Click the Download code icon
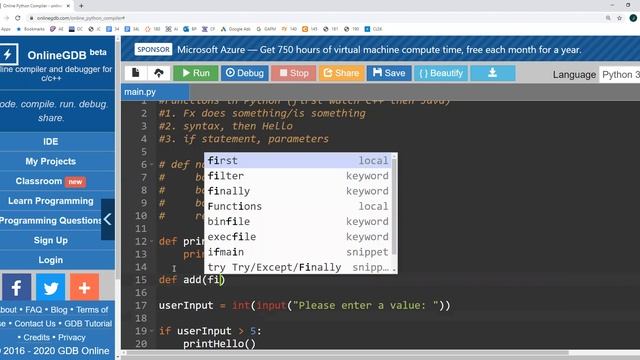640x360 pixels. tap(493, 73)
